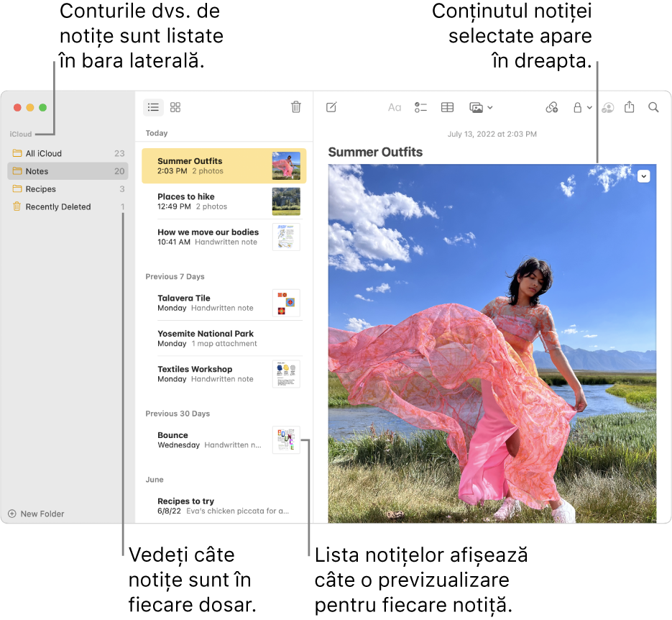This screenshot has height=620, width=672.
Task: Click the New Folder button
Action: tap(35, 514)
